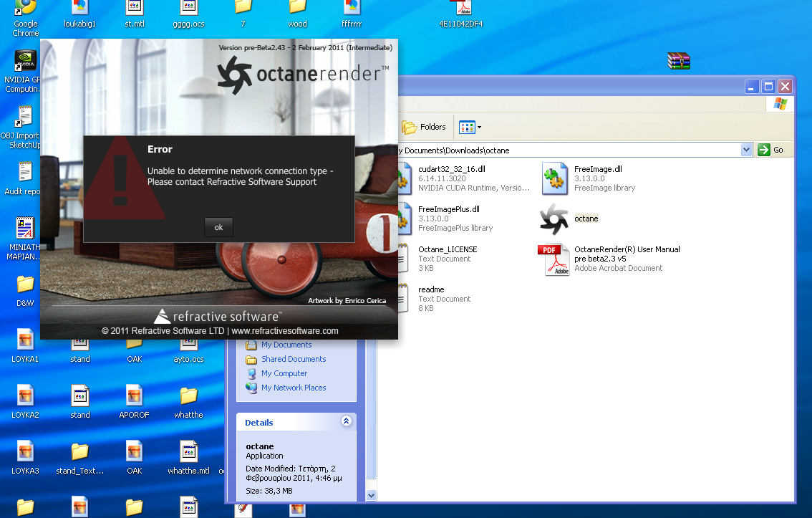Open My Network Places link
The width and height of the screenshot is (812, 518).
pyautogui.click(x=294, y=388)
